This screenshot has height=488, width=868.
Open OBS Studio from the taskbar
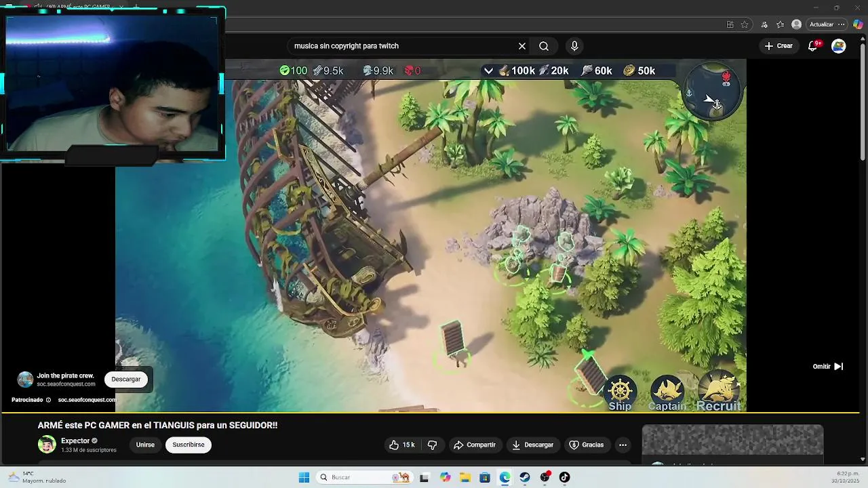545,477
